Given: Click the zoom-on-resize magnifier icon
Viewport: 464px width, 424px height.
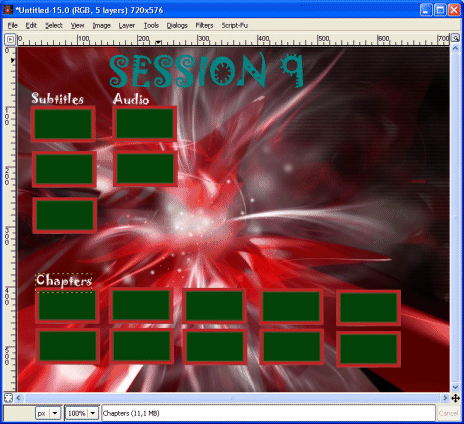Looking at the screenshot, I should [455, 39].
